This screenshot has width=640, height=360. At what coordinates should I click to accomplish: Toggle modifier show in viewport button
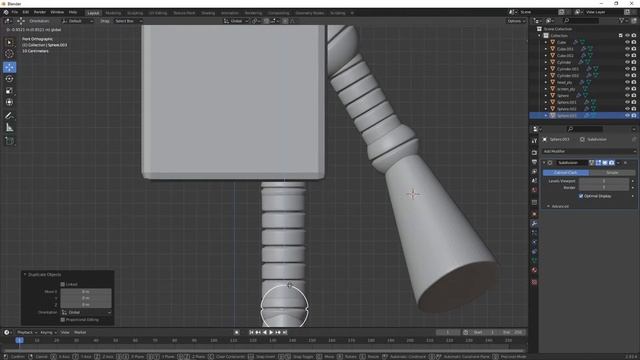point(605,162)
